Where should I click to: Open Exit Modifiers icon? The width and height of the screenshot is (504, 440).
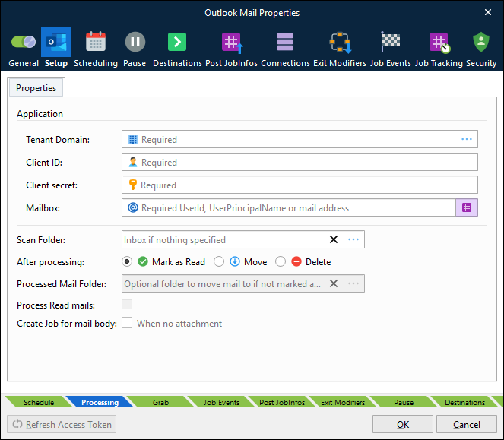coord(340,43)
